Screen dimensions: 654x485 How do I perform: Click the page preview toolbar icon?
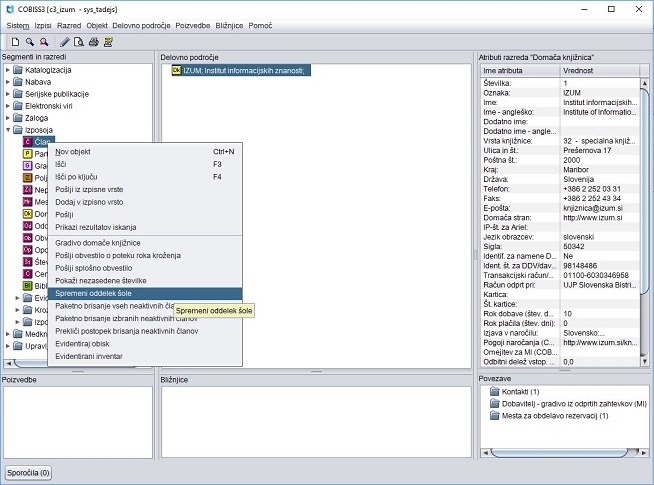[x=79, y=42]
